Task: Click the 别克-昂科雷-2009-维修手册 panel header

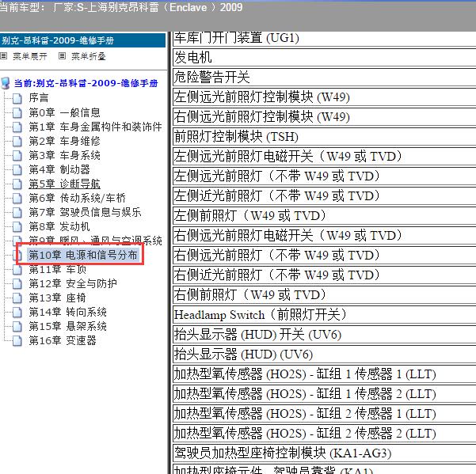Action: pyautogui.click(x=82, y=40)
